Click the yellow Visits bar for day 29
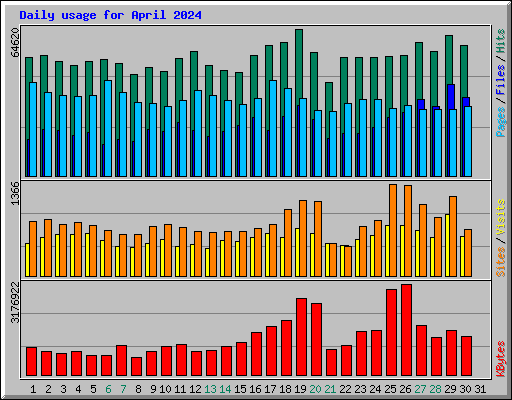Screen dimensions: 512x400 pos(447,245)
